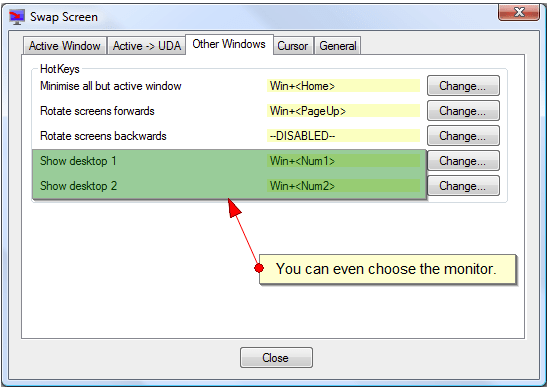
Task: Click the --DISABLED-- hotkey field
Action: click(343, 136)
